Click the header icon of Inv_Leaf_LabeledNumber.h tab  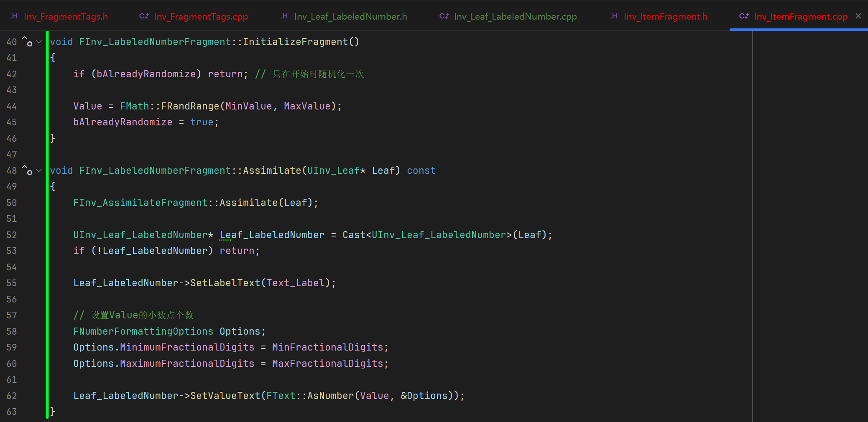[x=284, y=16]
